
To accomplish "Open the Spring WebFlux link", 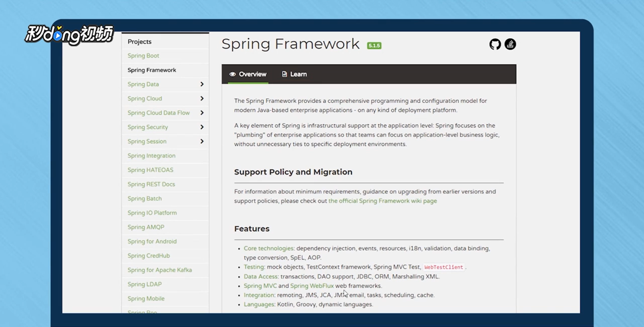I will point(312,286).
